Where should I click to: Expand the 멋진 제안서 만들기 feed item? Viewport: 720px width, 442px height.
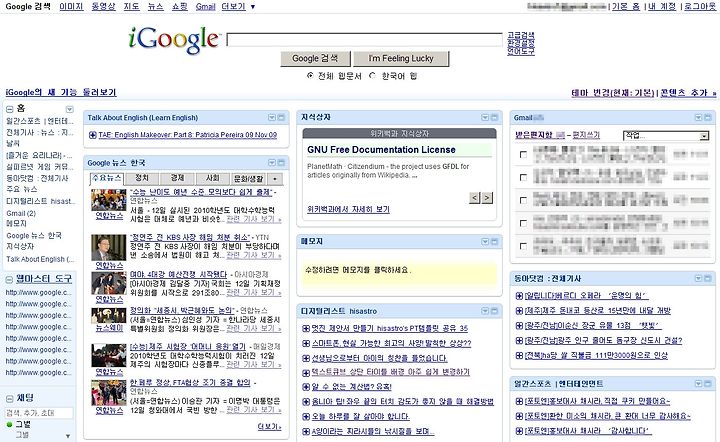(x=306, y=328)
